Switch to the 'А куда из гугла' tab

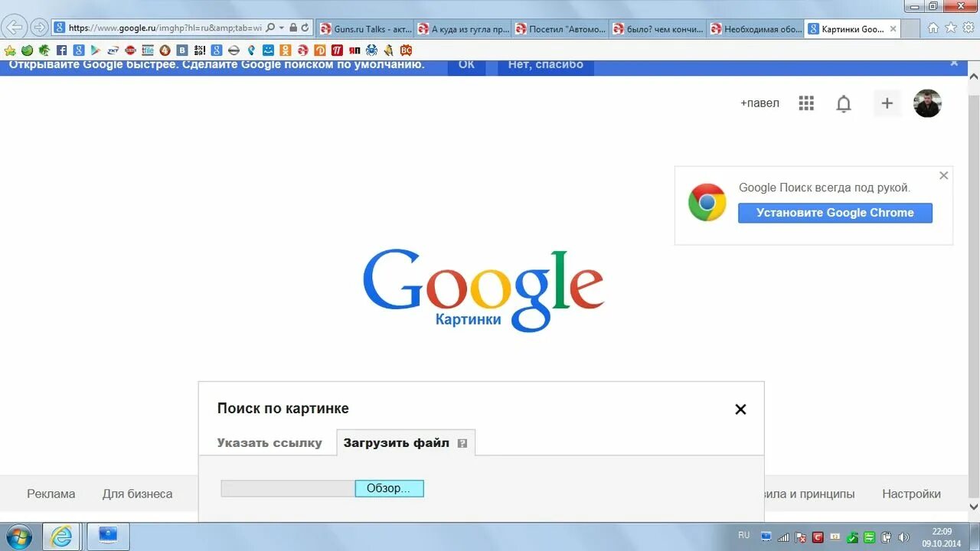[462, 29]
